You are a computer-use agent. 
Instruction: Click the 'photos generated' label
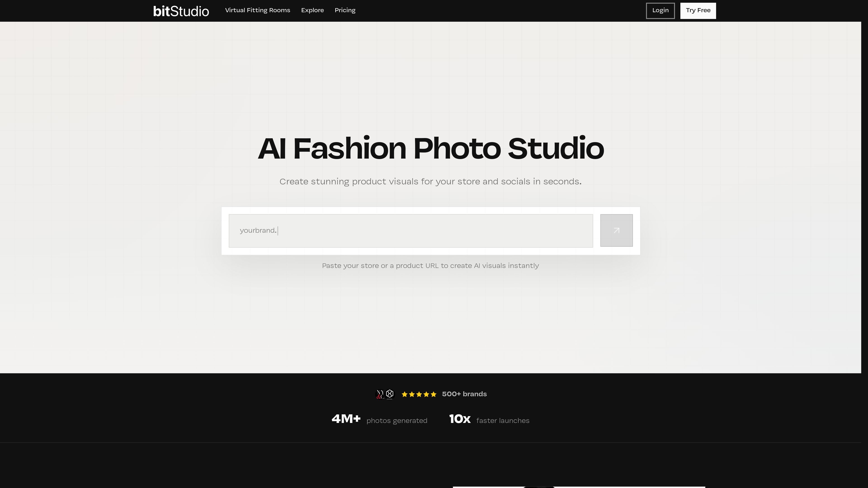click(397, 421)
